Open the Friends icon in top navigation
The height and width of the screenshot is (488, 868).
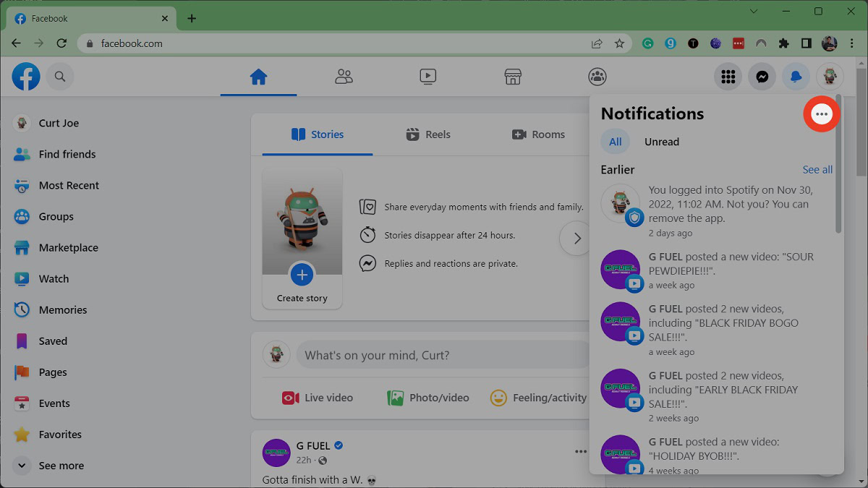pos(344,77)
